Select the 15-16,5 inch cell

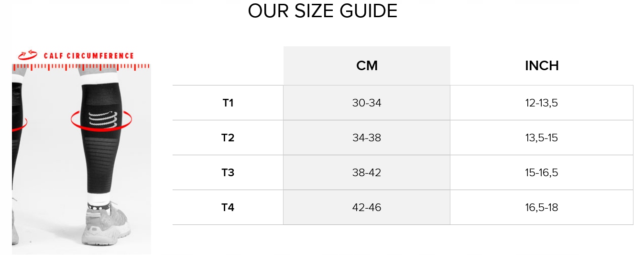(x=542, y=172)
